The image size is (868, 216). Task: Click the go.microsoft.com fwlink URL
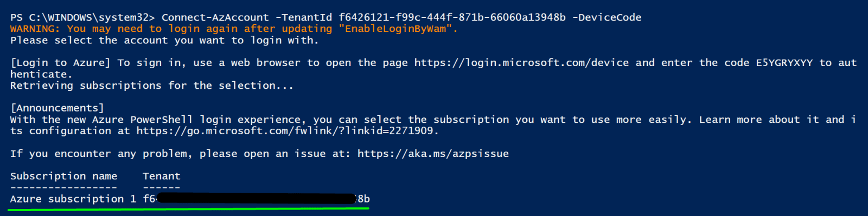(285, 131)
